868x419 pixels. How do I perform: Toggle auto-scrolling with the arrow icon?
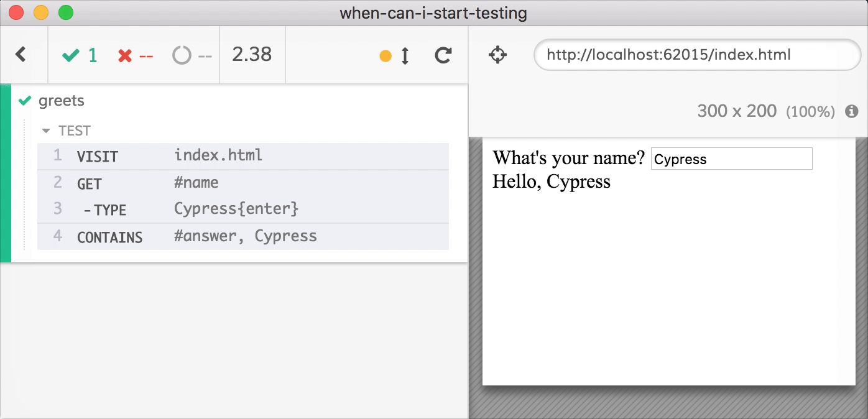pyautogui.click(x=405, y=56)
